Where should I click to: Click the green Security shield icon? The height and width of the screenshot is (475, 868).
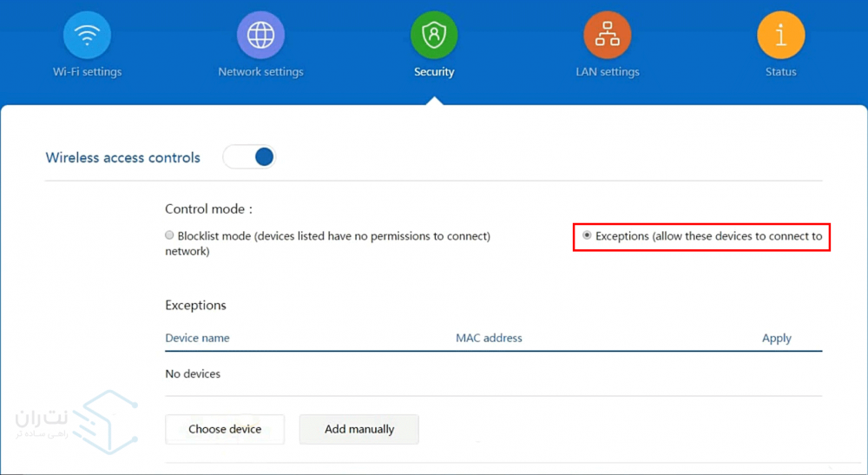click(x=434, y=36)
